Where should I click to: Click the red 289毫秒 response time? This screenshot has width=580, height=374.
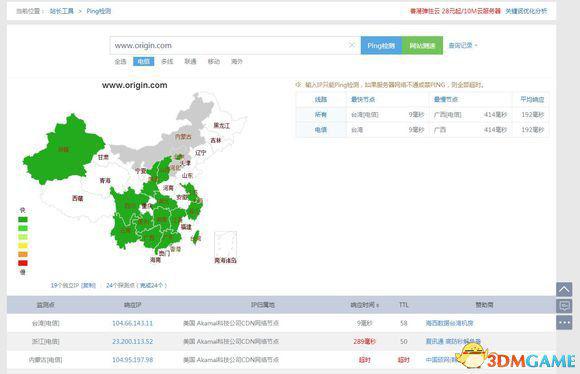pos(364,341)
